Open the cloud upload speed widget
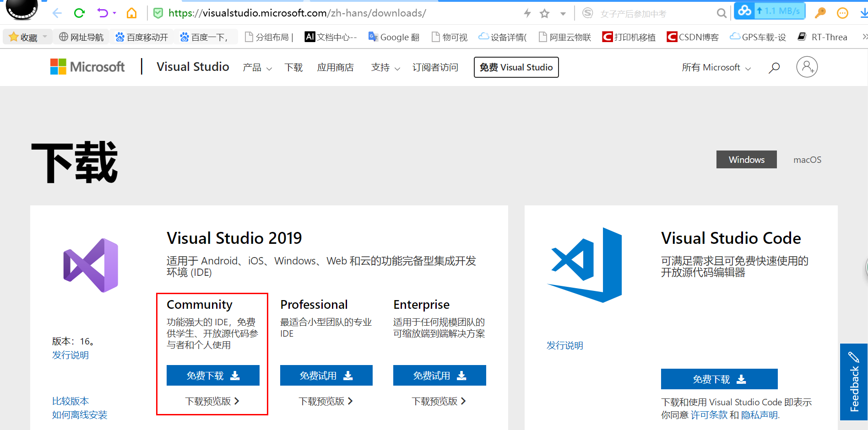 770,11
